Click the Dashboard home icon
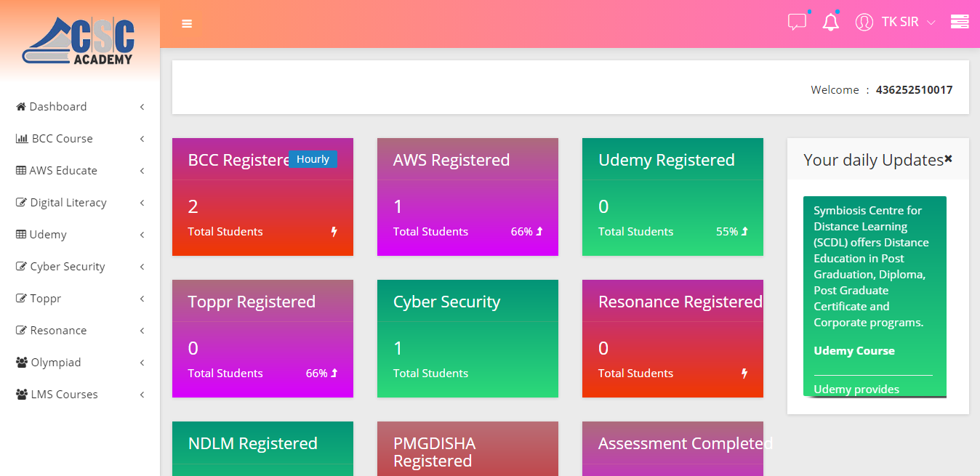This screenshot has width=980, height=476. (21, 106)
